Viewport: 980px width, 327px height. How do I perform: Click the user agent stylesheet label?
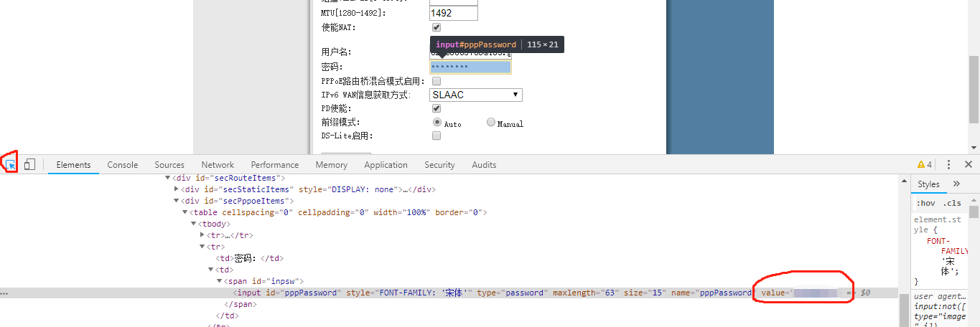click(940, 296)
